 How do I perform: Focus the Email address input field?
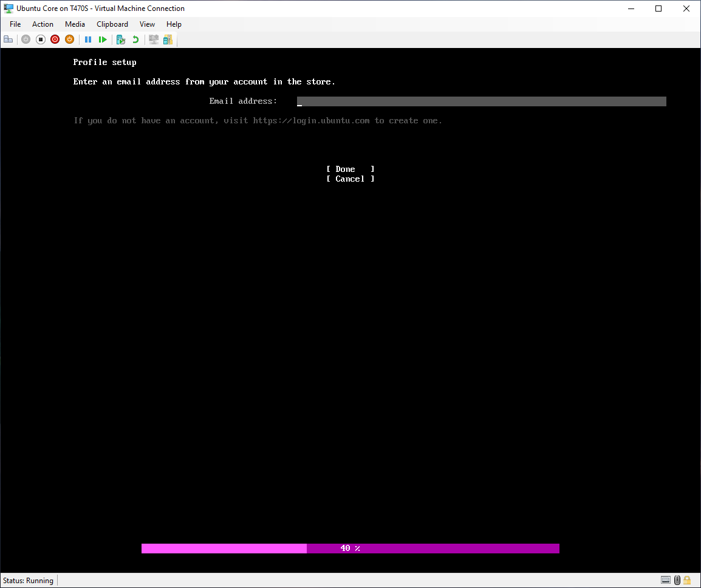point(482,101)
